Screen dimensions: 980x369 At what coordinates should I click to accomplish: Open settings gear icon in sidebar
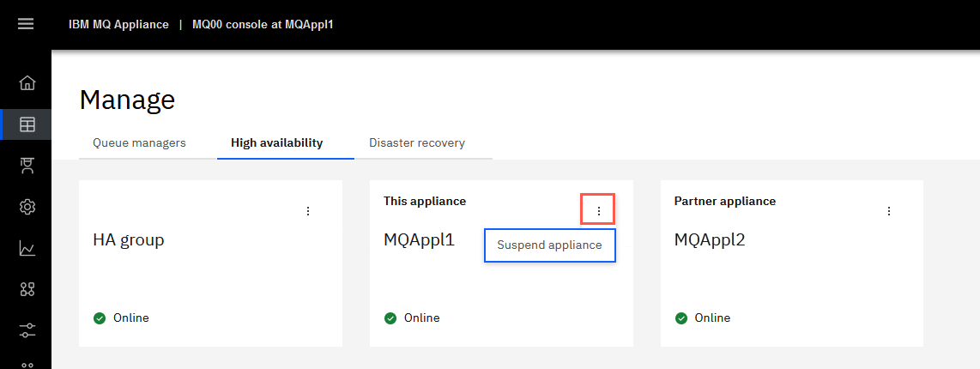point(27,207)
